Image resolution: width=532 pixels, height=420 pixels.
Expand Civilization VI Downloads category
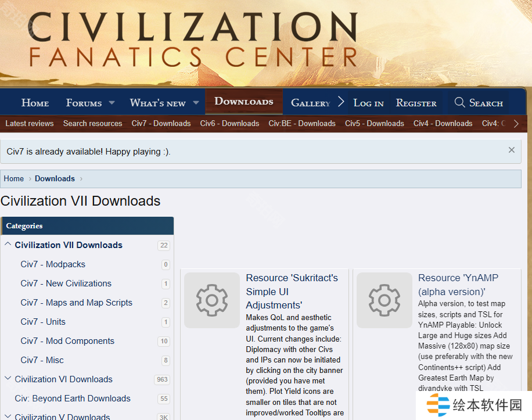pyautogui.click(x=8, y=379)
